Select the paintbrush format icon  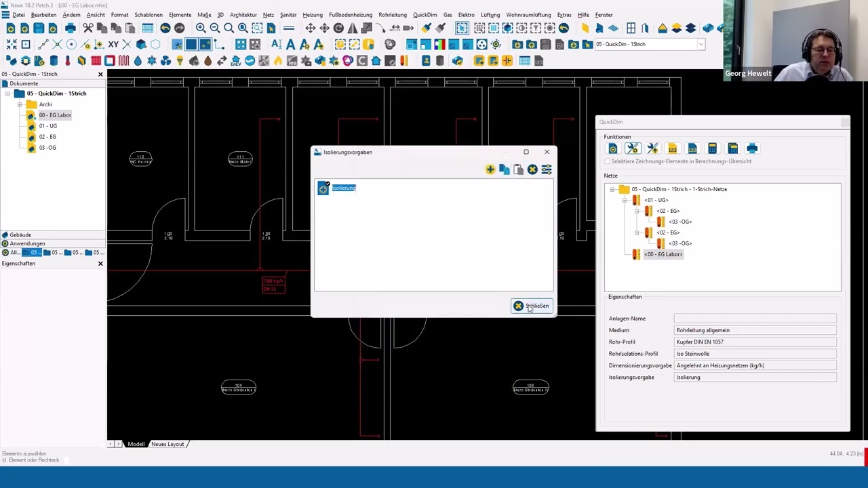pyautogui.click(x=426, y=28)
